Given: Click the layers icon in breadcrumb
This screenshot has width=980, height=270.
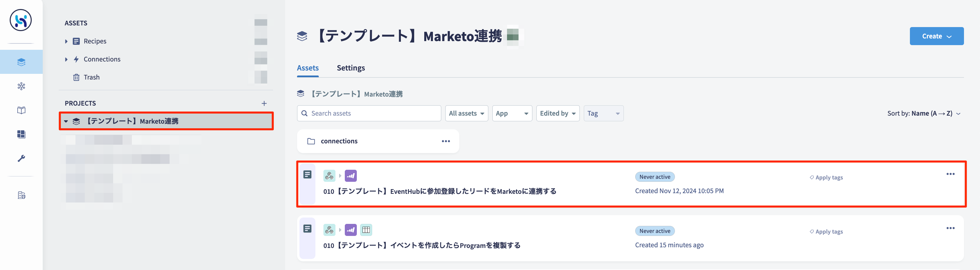Looking at the screenshot, I should [300, 94].
